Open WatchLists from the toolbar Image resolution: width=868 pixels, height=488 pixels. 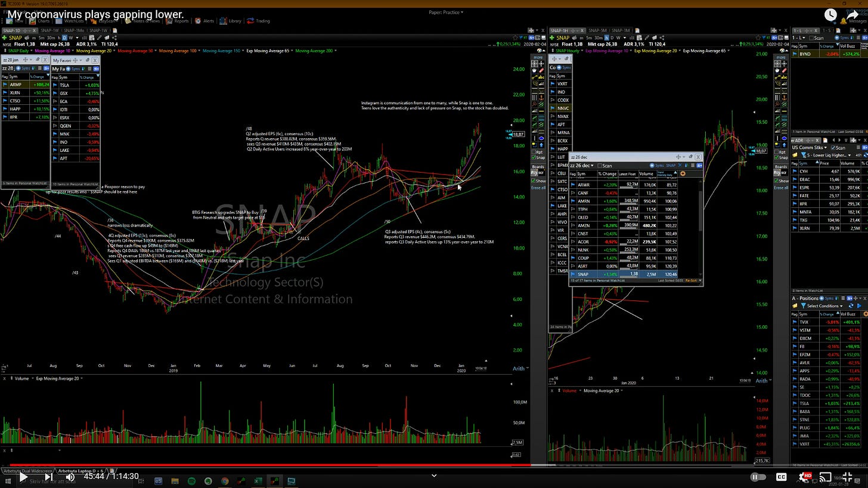pos(69,21)
